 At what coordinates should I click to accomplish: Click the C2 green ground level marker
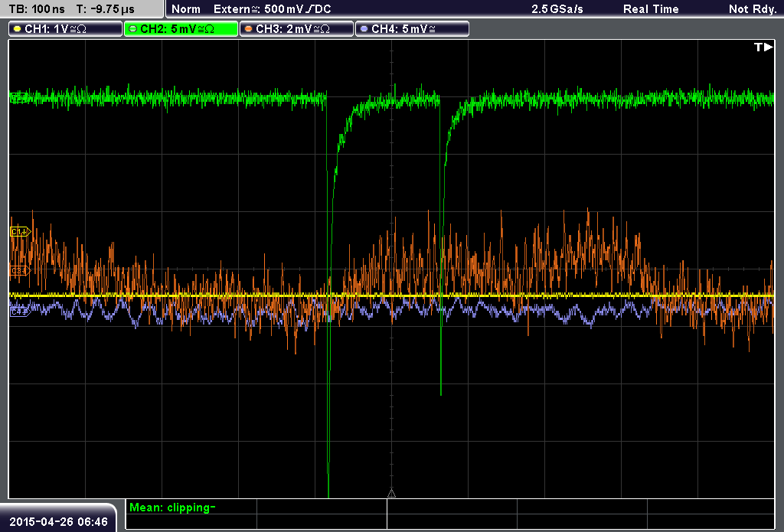point(19,97)
